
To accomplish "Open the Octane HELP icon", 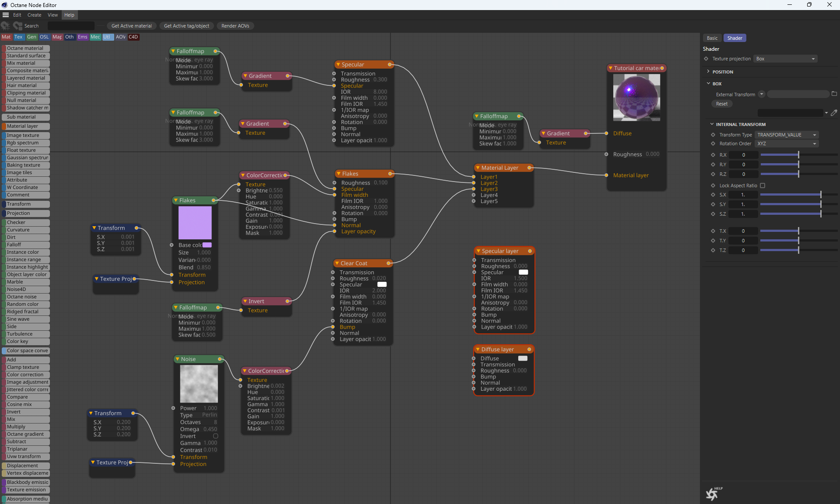I will tap(713, 493).
